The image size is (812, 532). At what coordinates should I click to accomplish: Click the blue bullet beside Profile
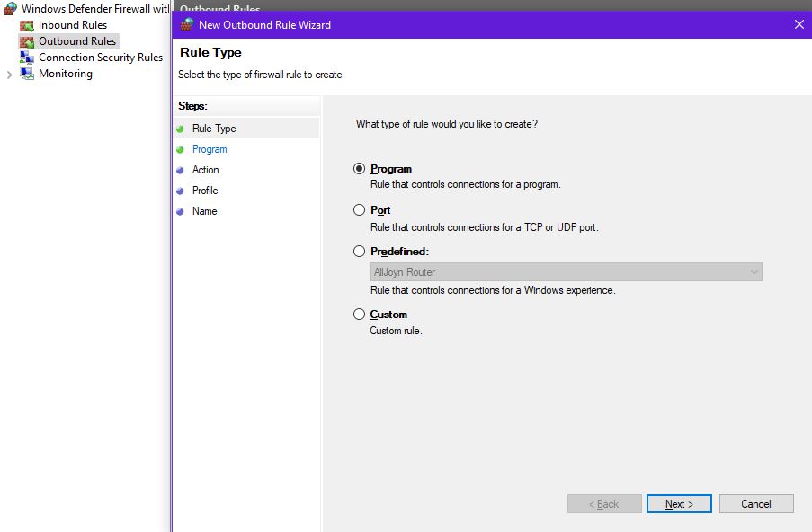(x=180, y=191)
